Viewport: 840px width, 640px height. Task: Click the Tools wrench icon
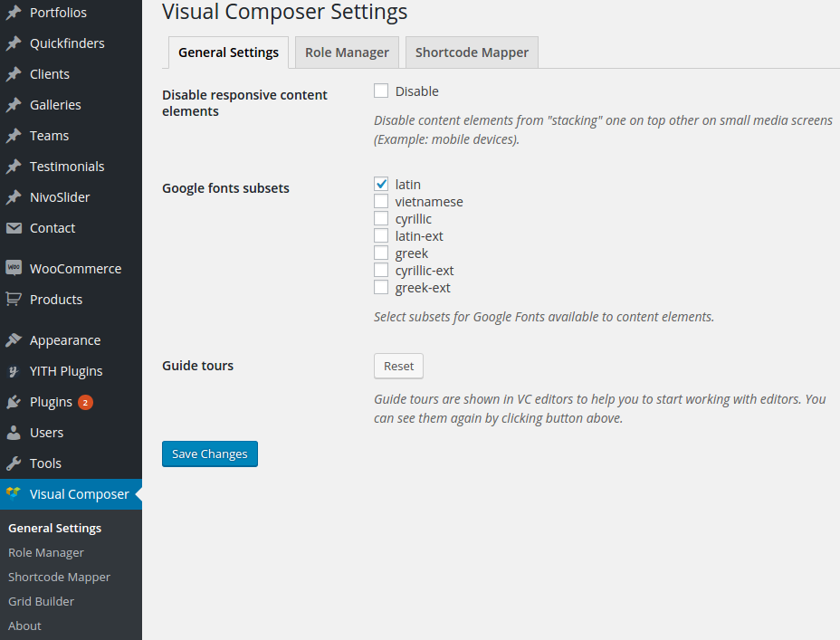click(x=14, y=463)
